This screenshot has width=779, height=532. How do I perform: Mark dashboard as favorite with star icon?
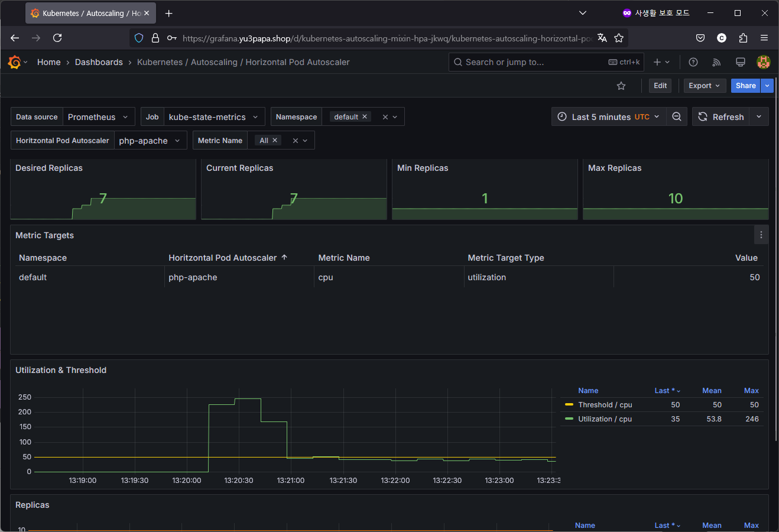[621, 86]
